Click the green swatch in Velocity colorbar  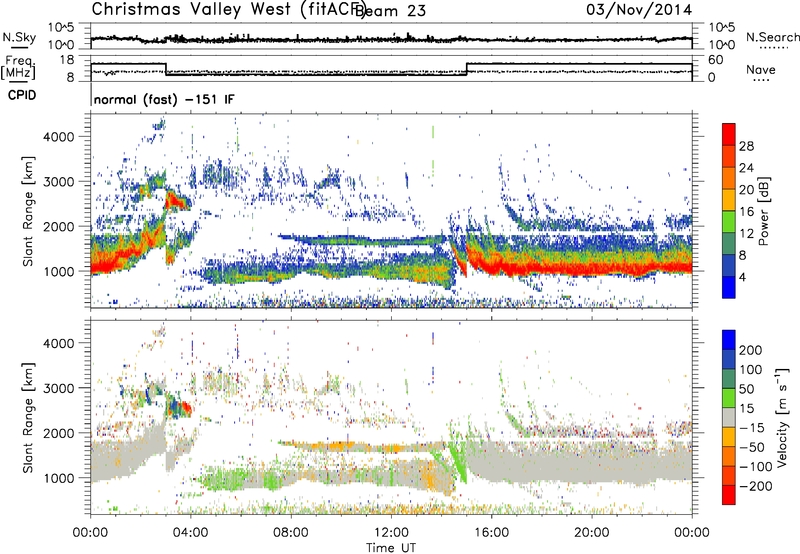tap(729, 398)
